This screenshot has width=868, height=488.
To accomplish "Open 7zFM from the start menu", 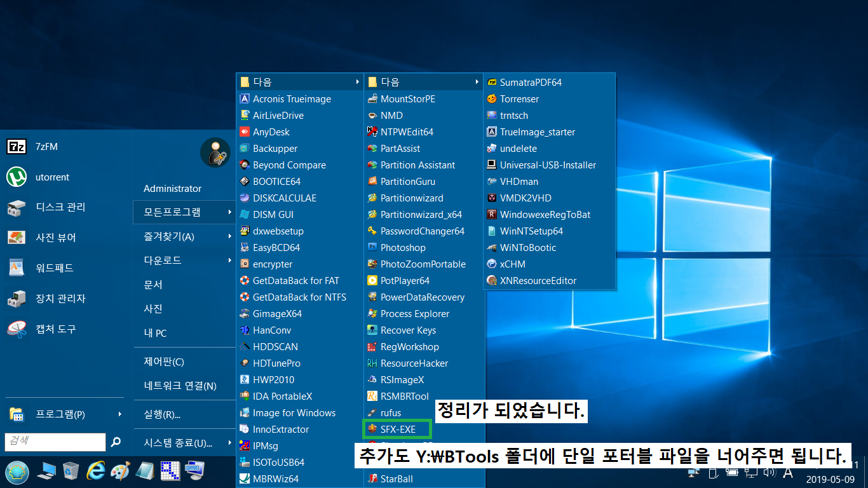I will click(33, 147).
